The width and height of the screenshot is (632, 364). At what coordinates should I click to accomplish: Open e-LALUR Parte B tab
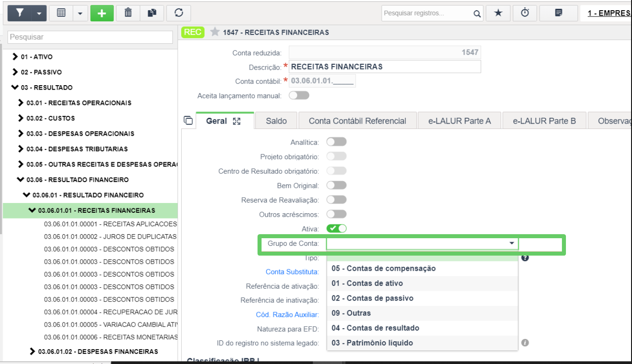544,121
